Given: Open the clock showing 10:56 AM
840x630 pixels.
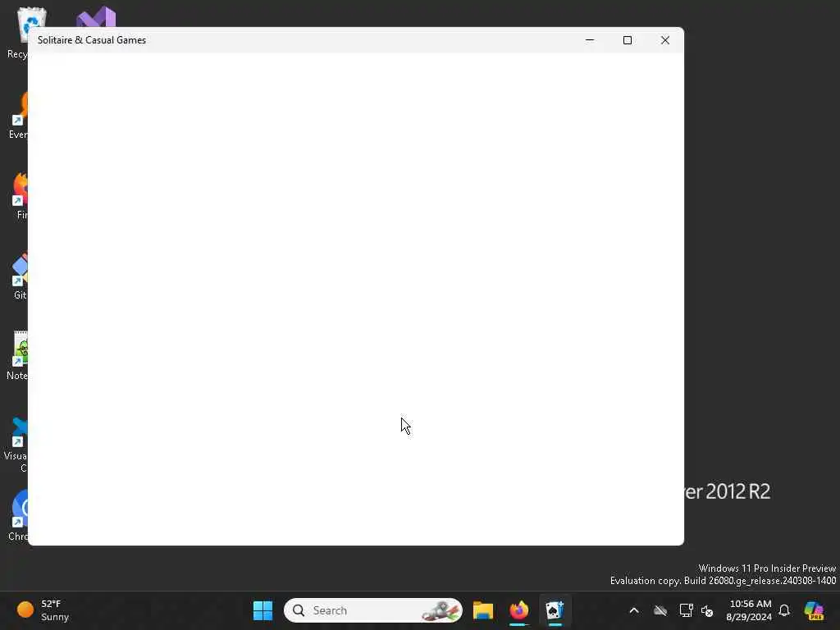Looking at the screenshot, I should 750,610.
